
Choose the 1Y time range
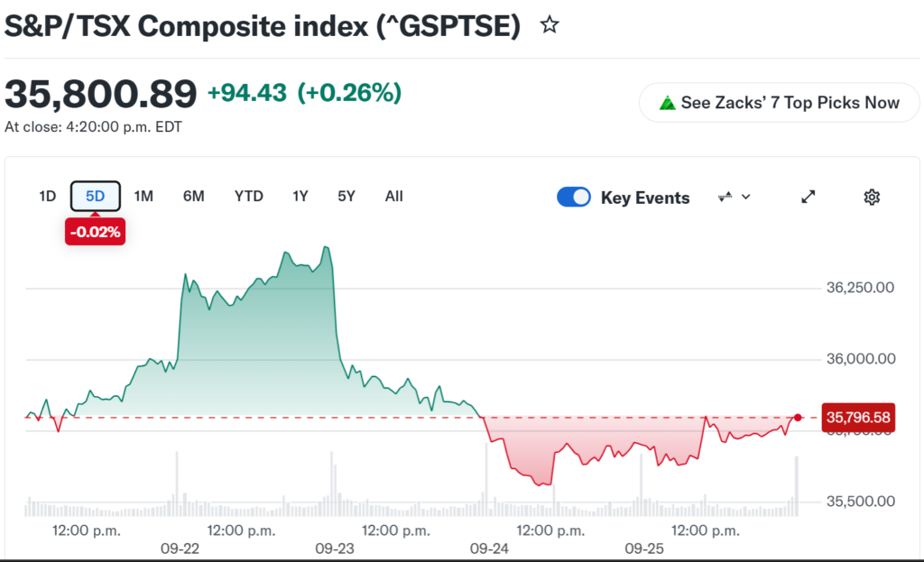click(300, 196)
